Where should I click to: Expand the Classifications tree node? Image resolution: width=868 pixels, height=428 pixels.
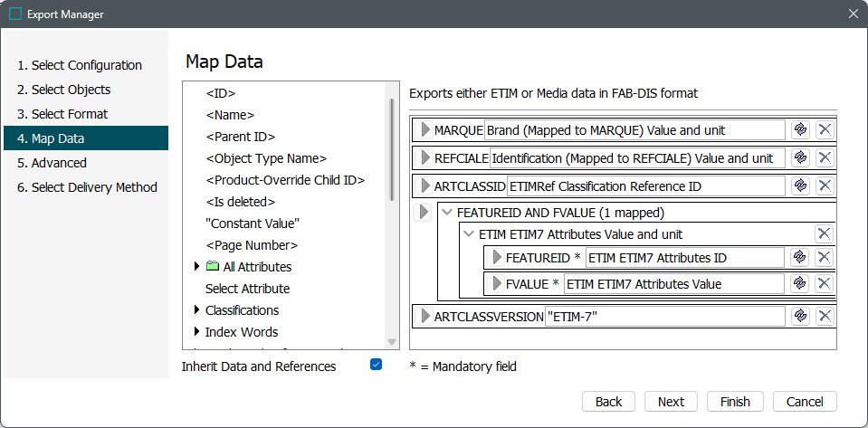click(197, 310)
